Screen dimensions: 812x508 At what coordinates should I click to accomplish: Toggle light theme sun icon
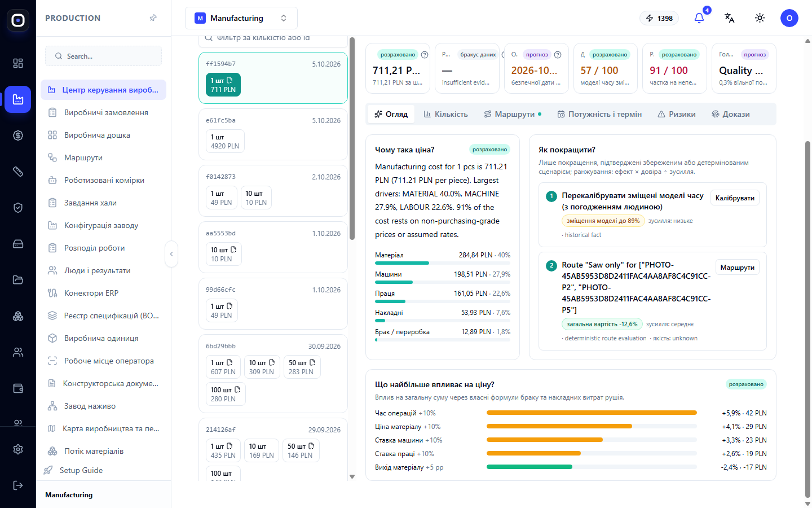click(760, 18)
